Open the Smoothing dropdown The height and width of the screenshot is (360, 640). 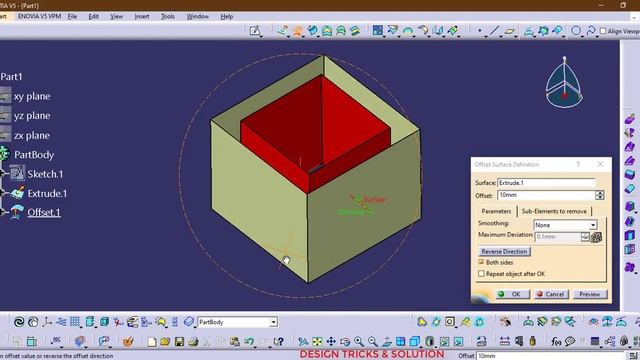coord(593,225)
